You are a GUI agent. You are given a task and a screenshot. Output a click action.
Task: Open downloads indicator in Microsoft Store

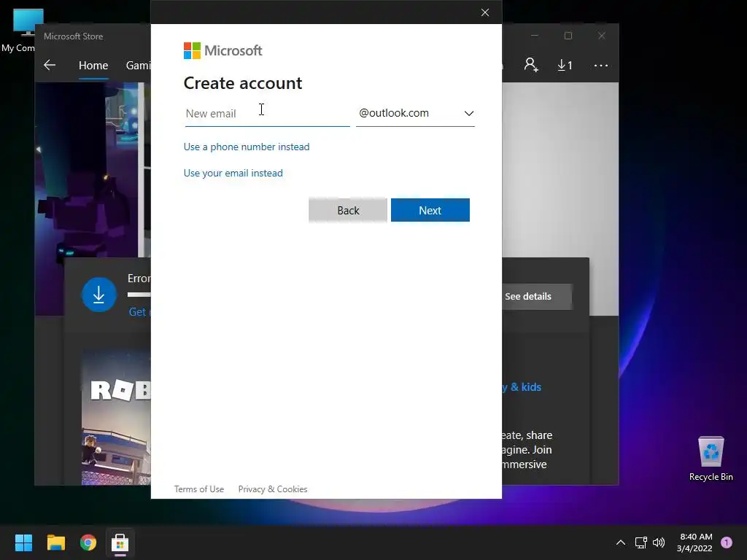[x=565, y=65]
